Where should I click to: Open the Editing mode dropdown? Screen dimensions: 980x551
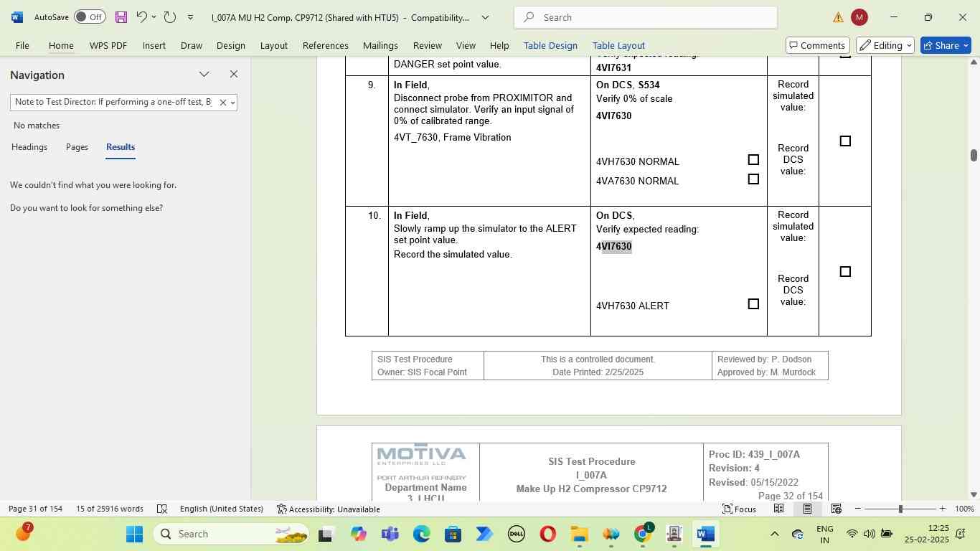pos(886,45)
